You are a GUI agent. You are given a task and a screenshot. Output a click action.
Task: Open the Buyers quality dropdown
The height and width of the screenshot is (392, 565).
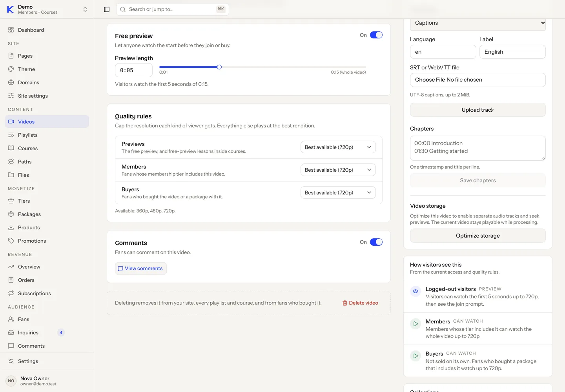point(338,192)
